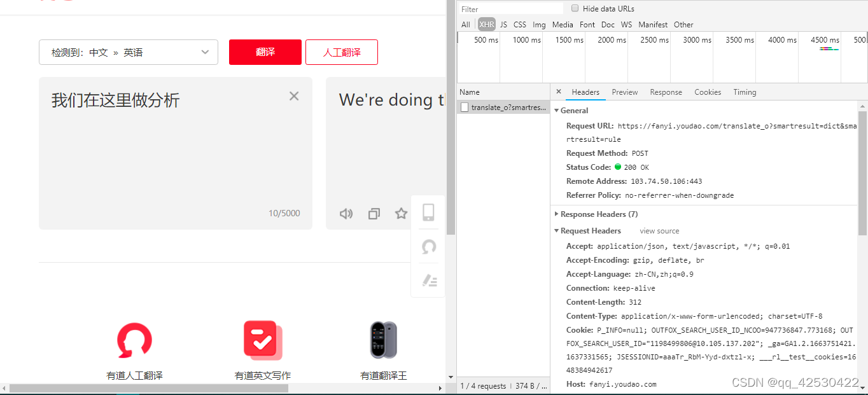This screenshot has height=395, width=868.
Task: Select the translate_o request file icon
Action: 465,107
